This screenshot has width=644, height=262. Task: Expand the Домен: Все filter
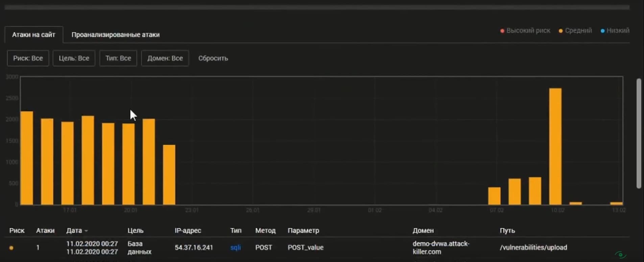(165, 58)
